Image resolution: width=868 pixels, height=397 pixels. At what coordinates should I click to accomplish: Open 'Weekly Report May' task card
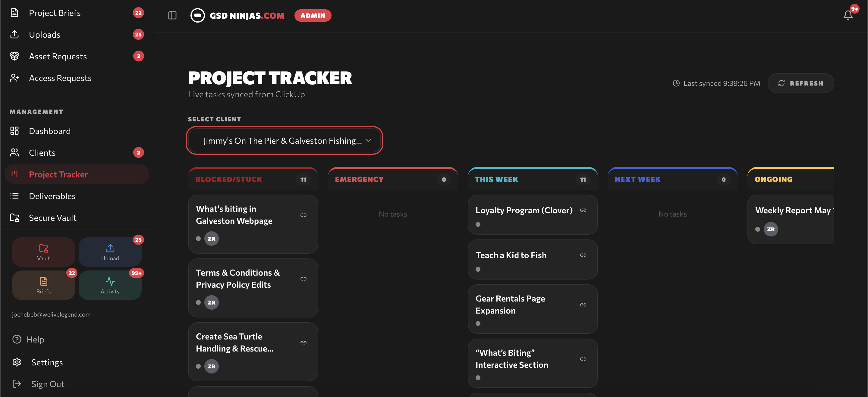point(791,219)
